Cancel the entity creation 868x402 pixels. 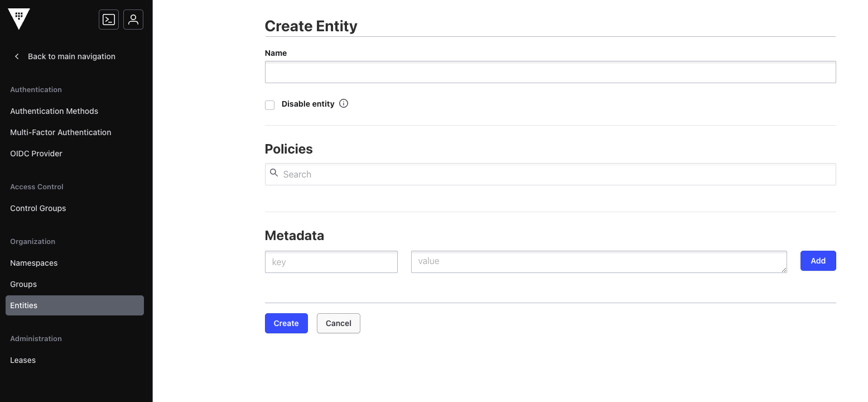pyautogui.click(x=338, y=323)
